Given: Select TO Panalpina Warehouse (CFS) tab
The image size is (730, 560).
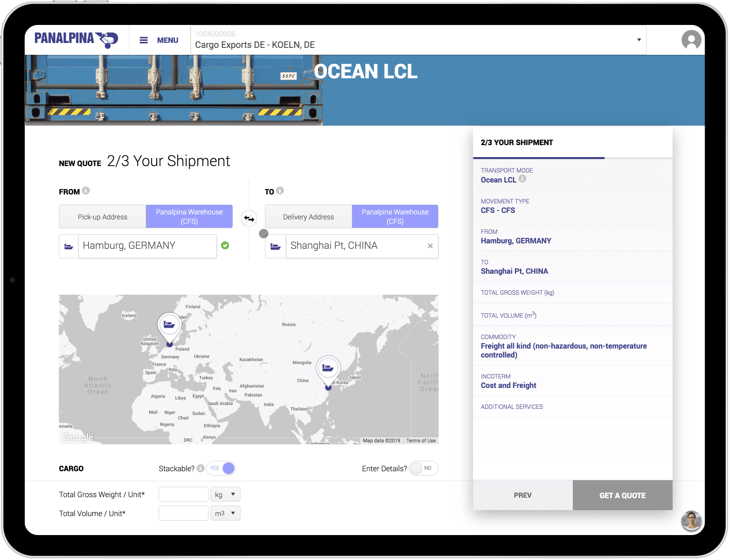Looking at the screenshot, I should pyautogui.click(x=395, y=217).
